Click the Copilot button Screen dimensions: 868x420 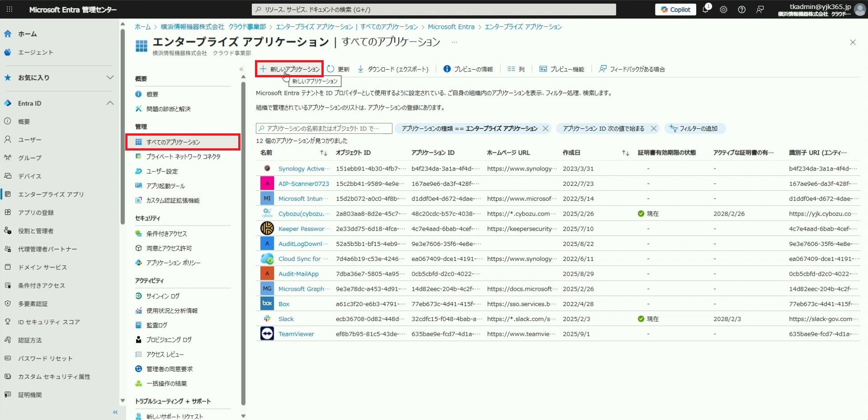coord(675,9)
